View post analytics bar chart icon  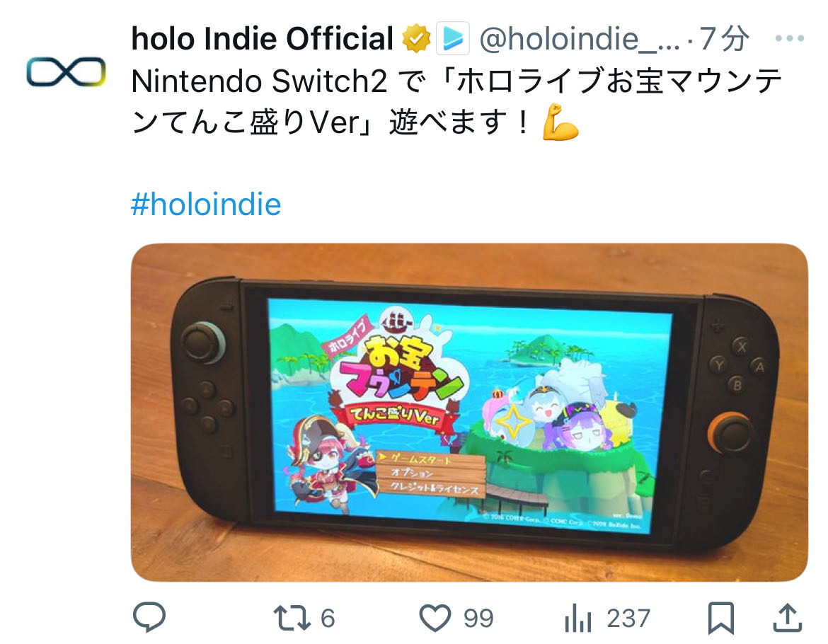point(577,618)
